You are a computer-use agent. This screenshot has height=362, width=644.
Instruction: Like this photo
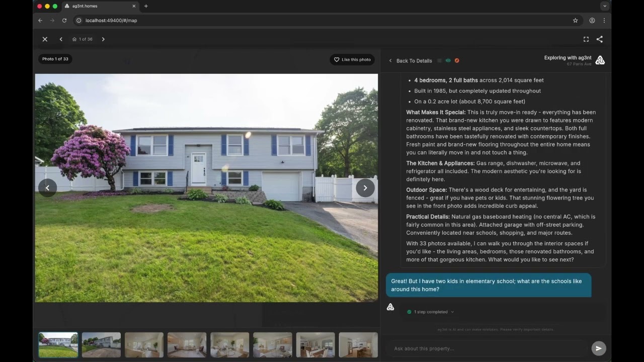pos(352,59)
